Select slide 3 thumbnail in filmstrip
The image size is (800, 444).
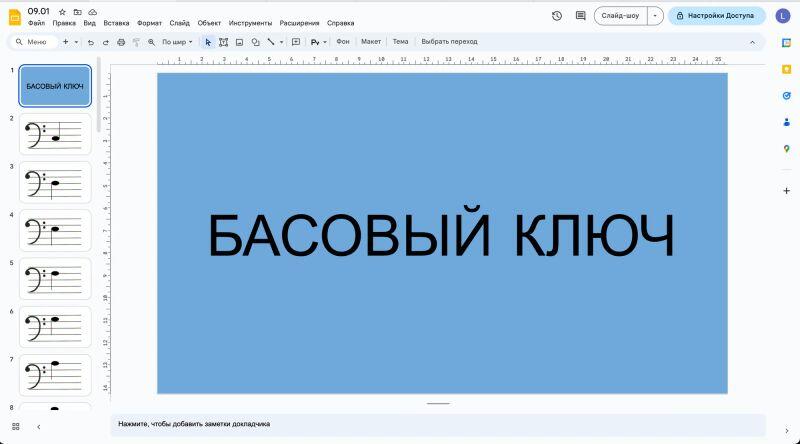pos(55,182)
